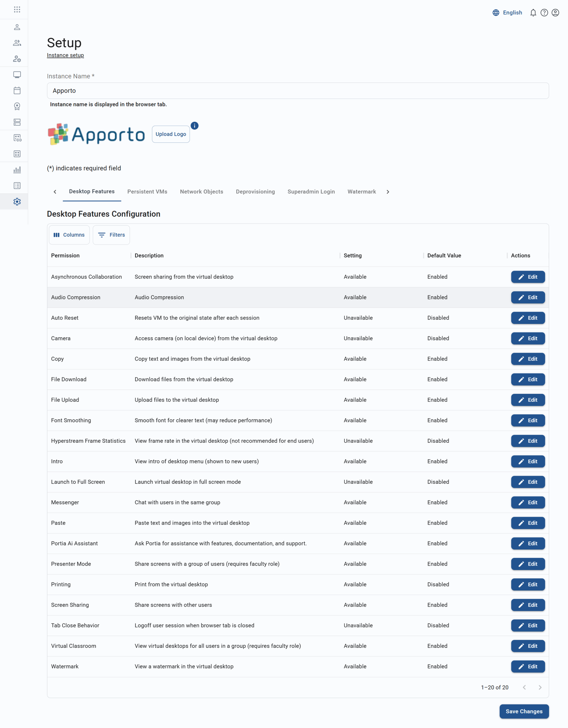Switch to the Network Objects tab
Viewport: 568px width, 728px height.
click(201, 192)
